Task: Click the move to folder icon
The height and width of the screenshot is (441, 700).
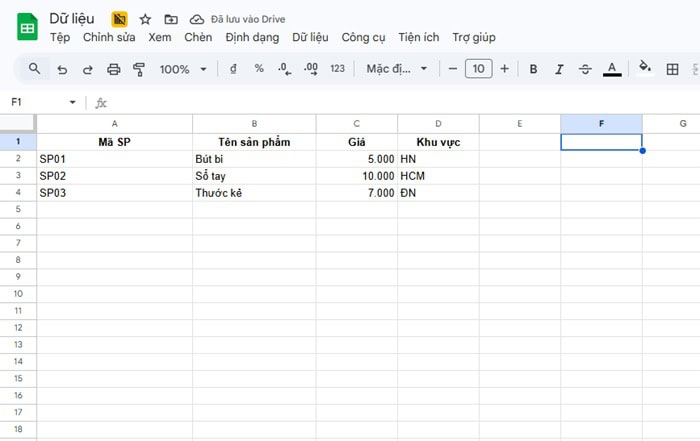Action: [171, 19]
